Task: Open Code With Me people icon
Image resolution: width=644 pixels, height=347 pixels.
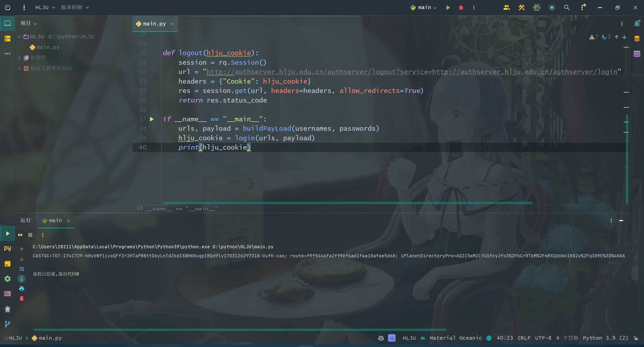Action: pos(506,8)
